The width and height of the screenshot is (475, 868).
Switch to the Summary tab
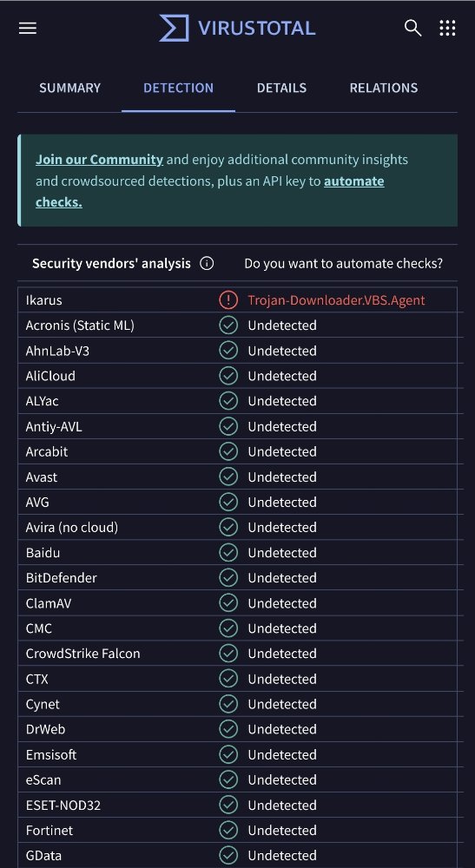[69, 88]
